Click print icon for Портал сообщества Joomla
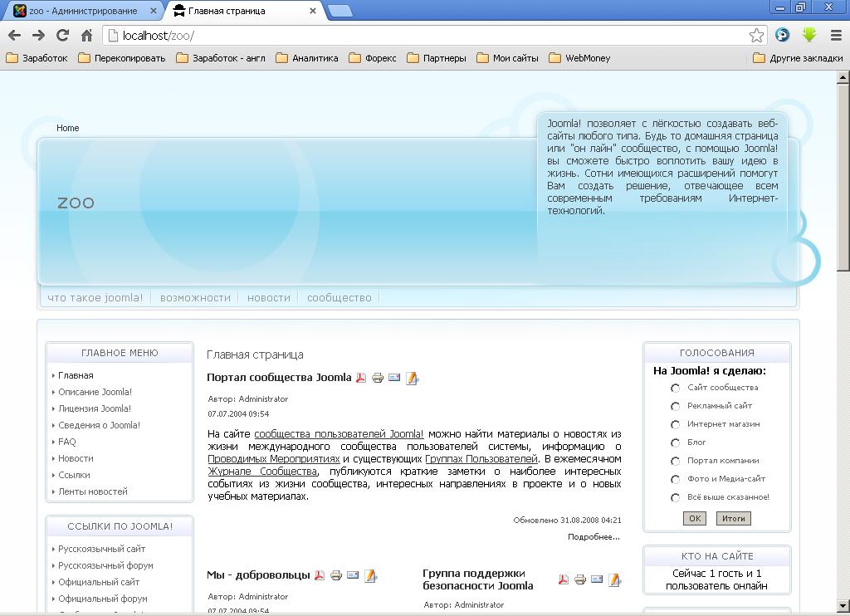This screenshot has width=850, height=616. point(378,378)
